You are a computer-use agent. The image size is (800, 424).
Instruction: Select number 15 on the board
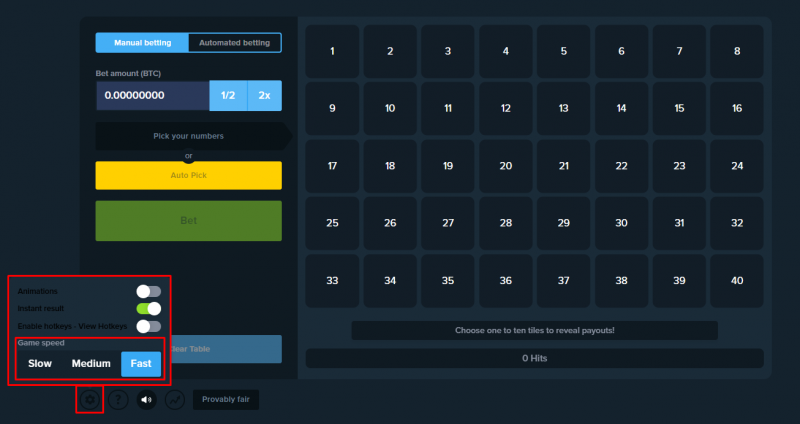(679, 108)
